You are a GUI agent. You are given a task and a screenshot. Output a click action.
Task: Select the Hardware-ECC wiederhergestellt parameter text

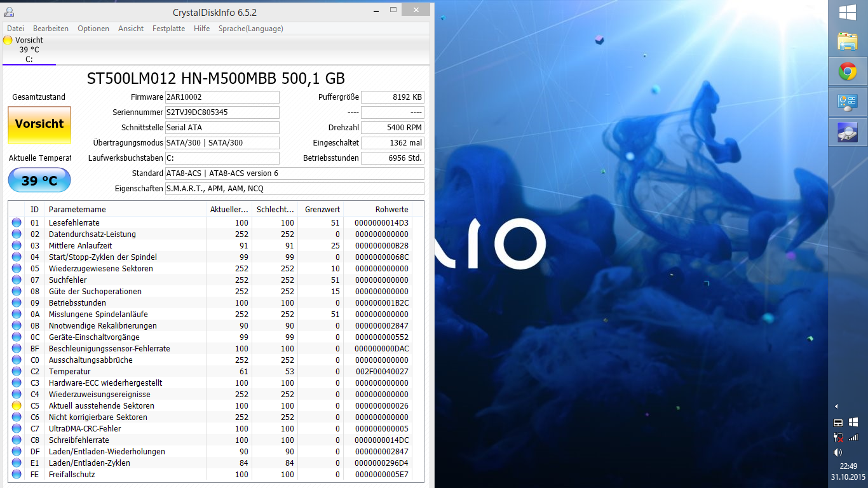pyautogui.click(x=105, y=383)
